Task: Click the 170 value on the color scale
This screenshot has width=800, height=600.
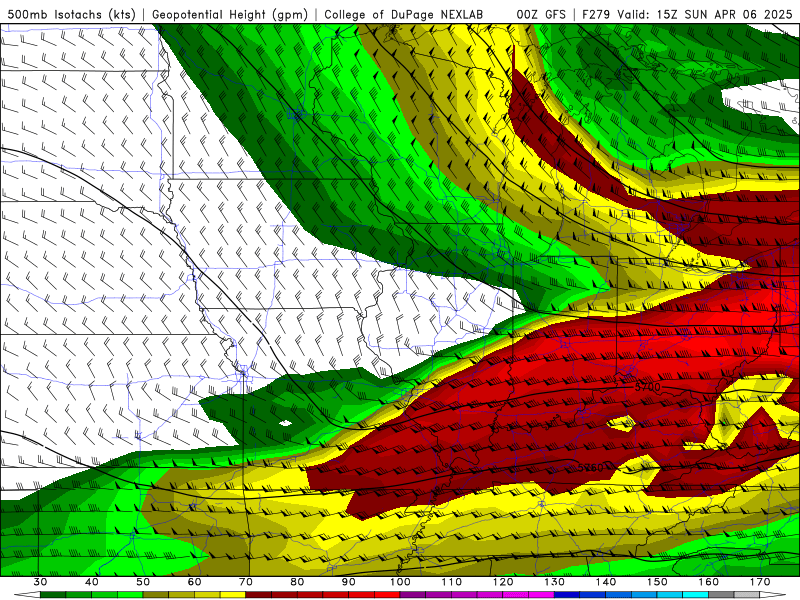Action: [x=760, y=582]
